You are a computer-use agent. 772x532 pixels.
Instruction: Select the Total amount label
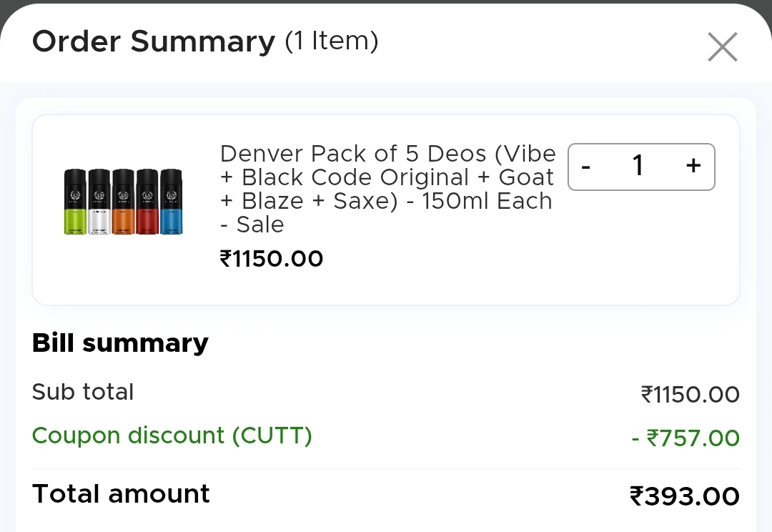click(121, 494)
